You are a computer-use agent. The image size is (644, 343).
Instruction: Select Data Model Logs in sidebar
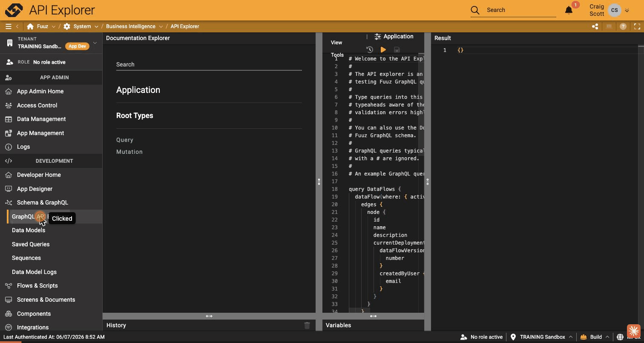click(x=34, y=272)
